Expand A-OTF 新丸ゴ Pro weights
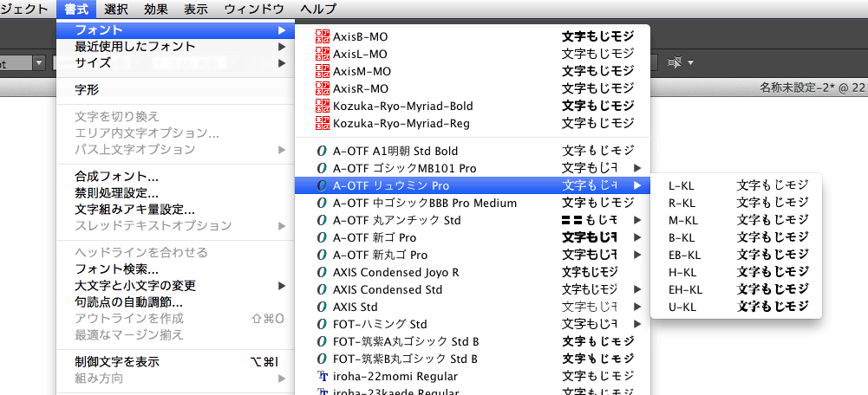The image size is (868, 395). coord(473,255)
